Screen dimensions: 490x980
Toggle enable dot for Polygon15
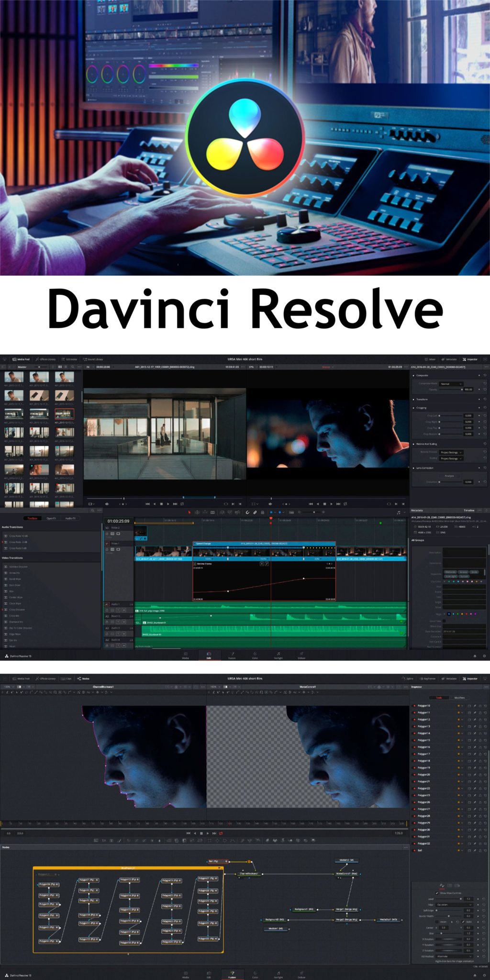click(x=414, y=740)
